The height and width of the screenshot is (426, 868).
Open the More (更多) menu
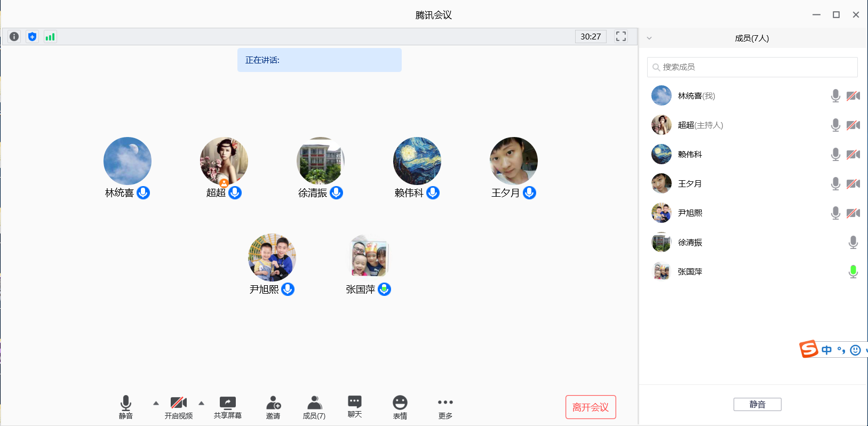pos(445,407)
